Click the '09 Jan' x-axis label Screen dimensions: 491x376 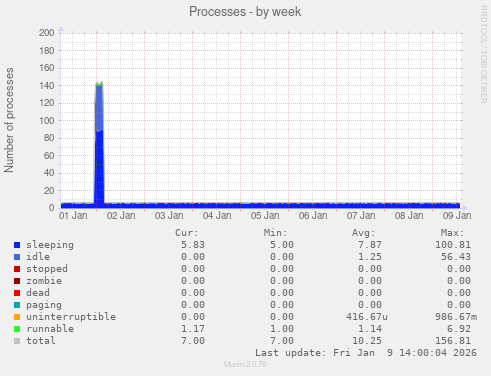(457, 216)
